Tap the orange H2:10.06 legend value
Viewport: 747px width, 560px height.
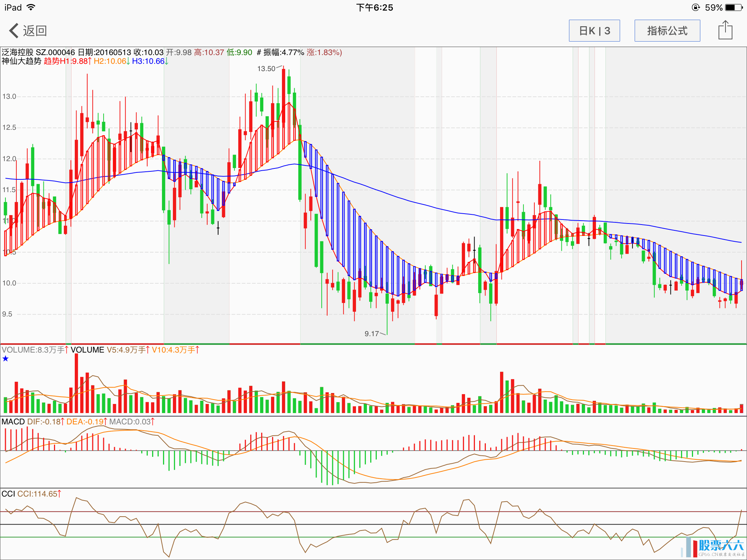tap(111, 61)
